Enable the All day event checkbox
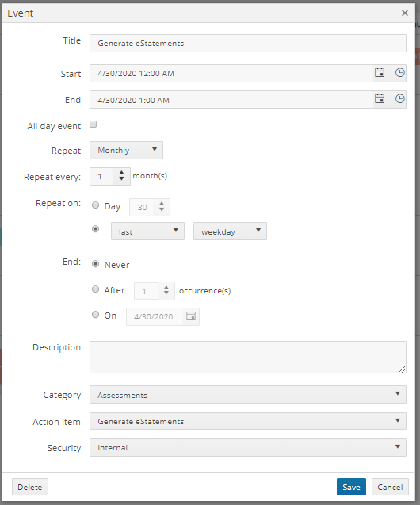Image resolution: width=420 pixels, height=505 pixels. click(93, 124)
